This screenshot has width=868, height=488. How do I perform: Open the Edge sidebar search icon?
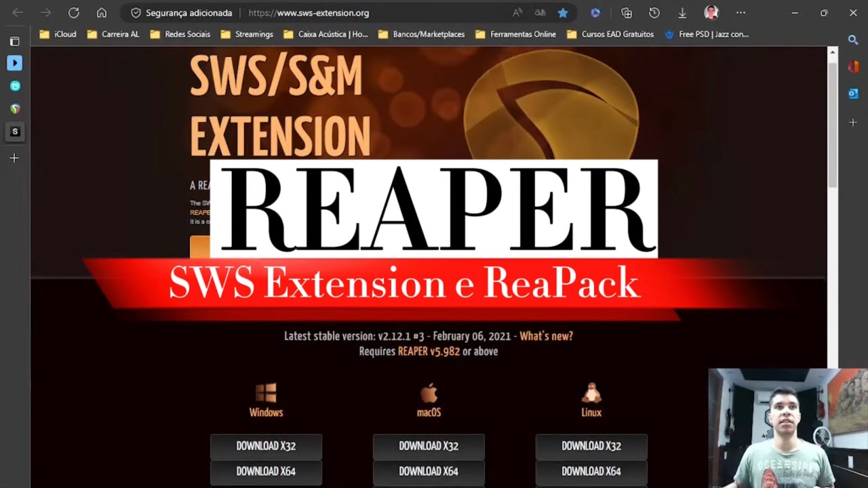click(x=853, y=40)
